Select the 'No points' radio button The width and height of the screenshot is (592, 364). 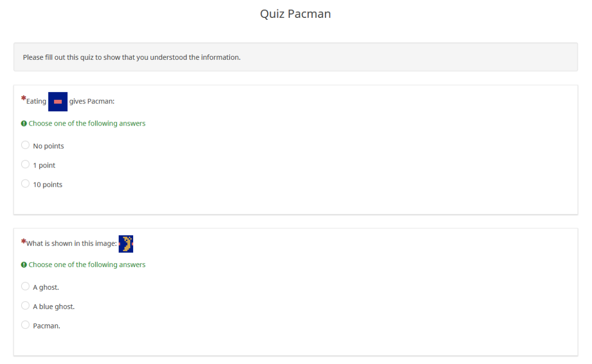tap(25, 145)
